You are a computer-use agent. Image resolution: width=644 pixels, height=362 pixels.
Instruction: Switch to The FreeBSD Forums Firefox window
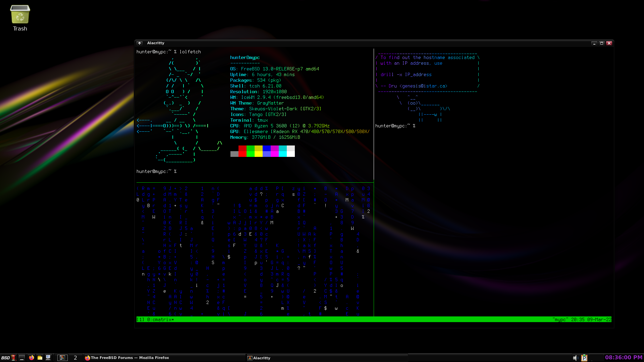tap(164, 358)
